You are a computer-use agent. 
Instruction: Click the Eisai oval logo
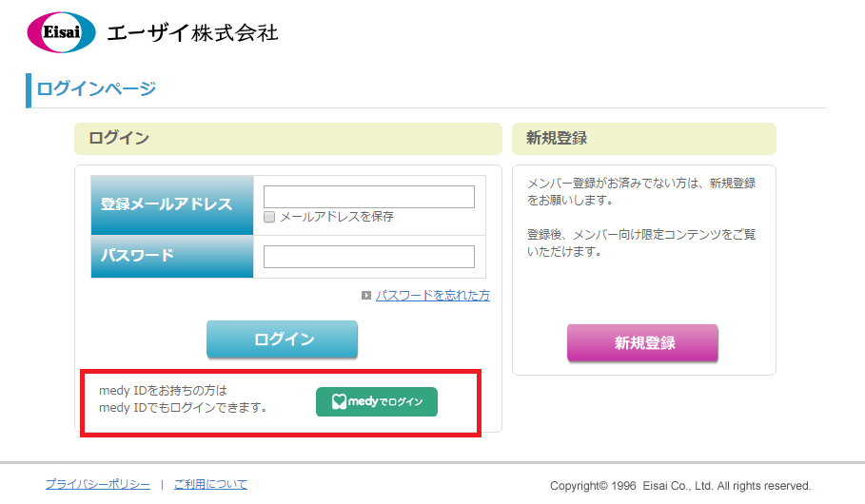[x=61, y=32]
